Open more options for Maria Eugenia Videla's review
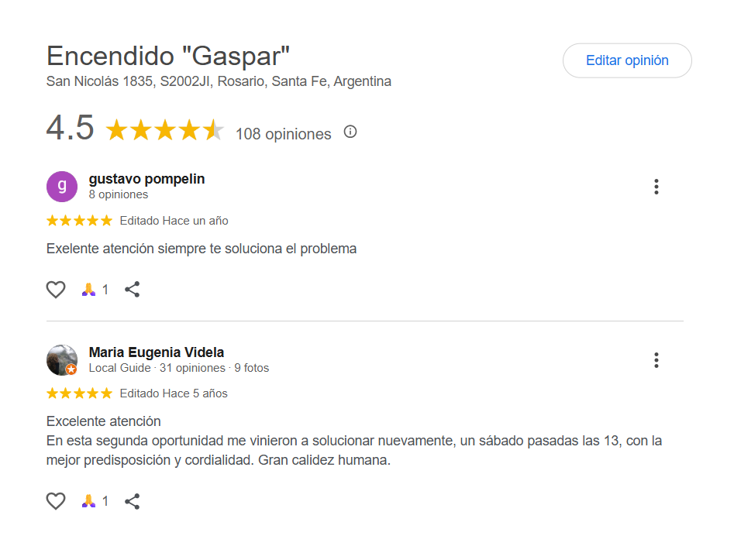This screenshot has height=560, width=734. click(x=656, y=360)
